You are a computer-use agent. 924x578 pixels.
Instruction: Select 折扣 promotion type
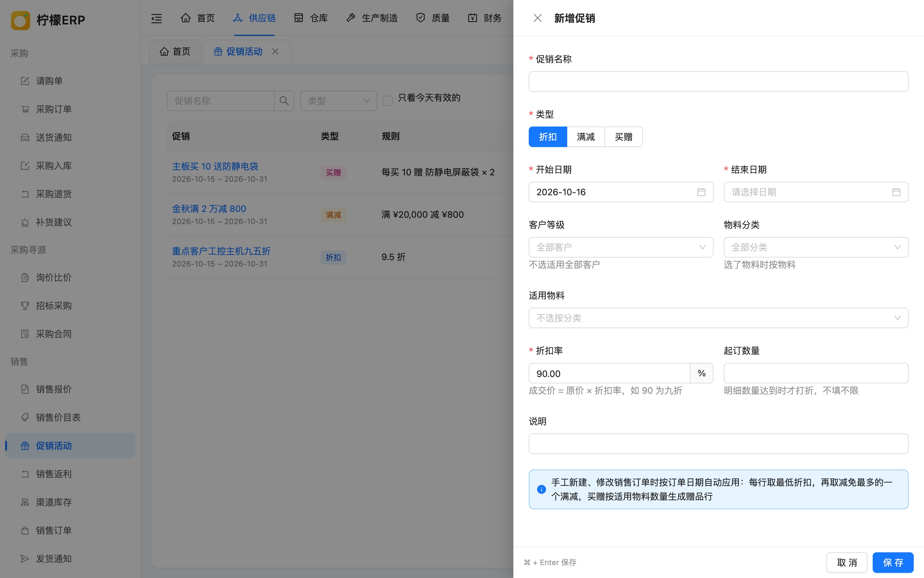pyautogui.click(x=548, y=137)
